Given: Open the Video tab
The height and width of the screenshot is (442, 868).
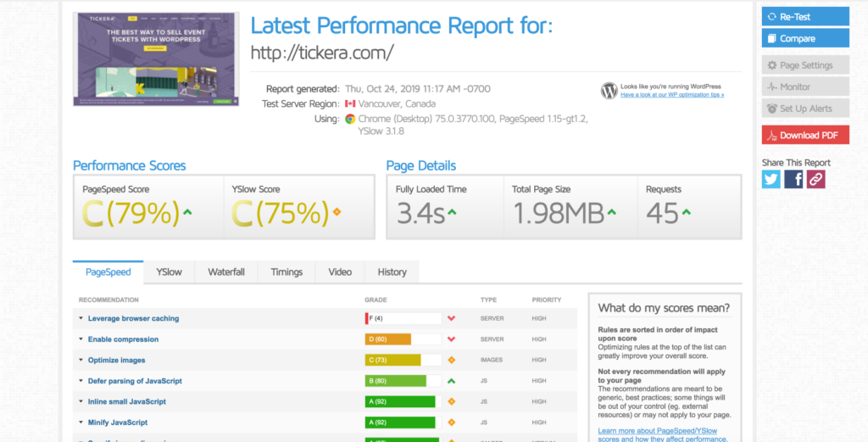Looking at the screenshot, I should click(340, 272).
